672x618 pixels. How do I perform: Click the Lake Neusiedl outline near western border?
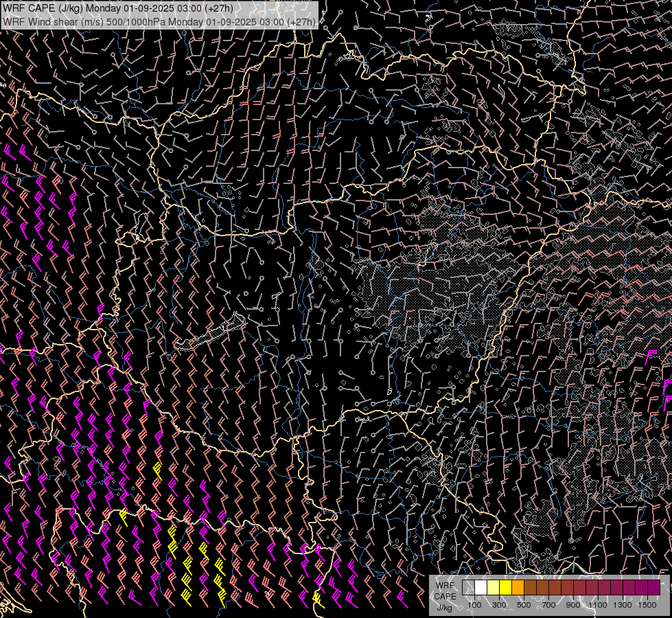click(141, 227)
